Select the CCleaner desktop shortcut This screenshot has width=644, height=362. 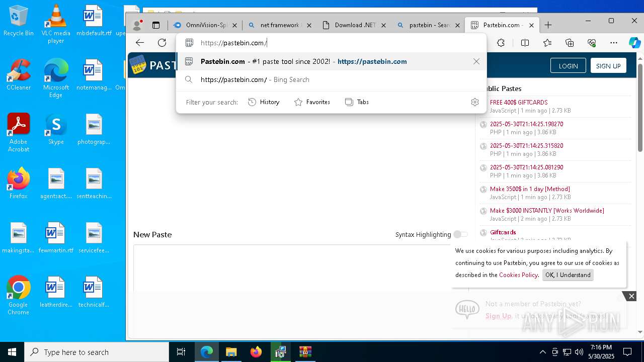tap(19, 75)
